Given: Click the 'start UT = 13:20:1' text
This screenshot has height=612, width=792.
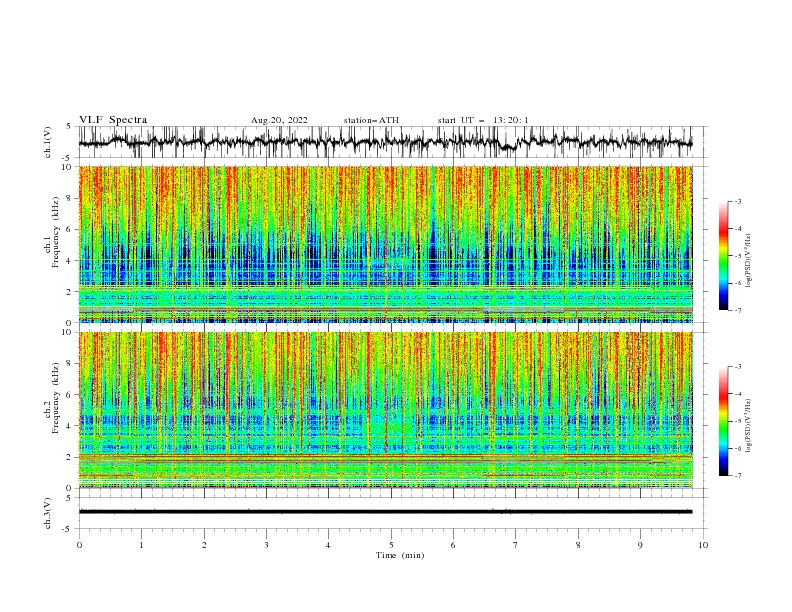Looking at the screenshot, I should pyautogui.click(x=483, y=120).
